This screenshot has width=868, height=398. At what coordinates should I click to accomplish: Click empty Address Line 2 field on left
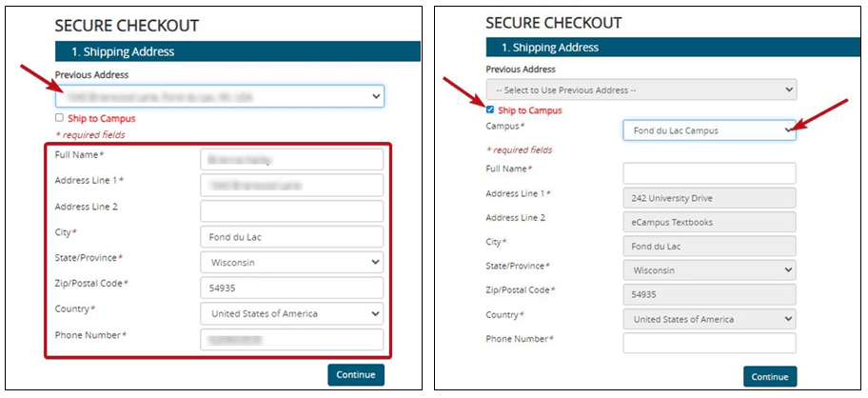(291, 210)
